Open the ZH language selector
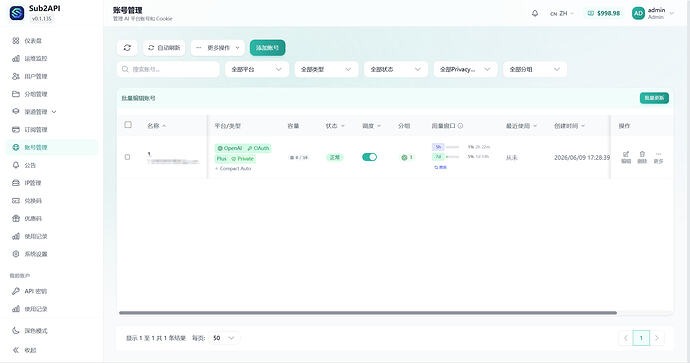The height and width of the screenshot is (363, 690). click(562, 14)
